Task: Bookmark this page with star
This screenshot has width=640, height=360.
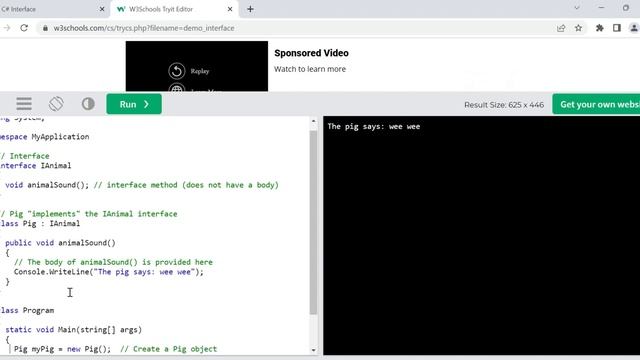Action: (578, 28)
